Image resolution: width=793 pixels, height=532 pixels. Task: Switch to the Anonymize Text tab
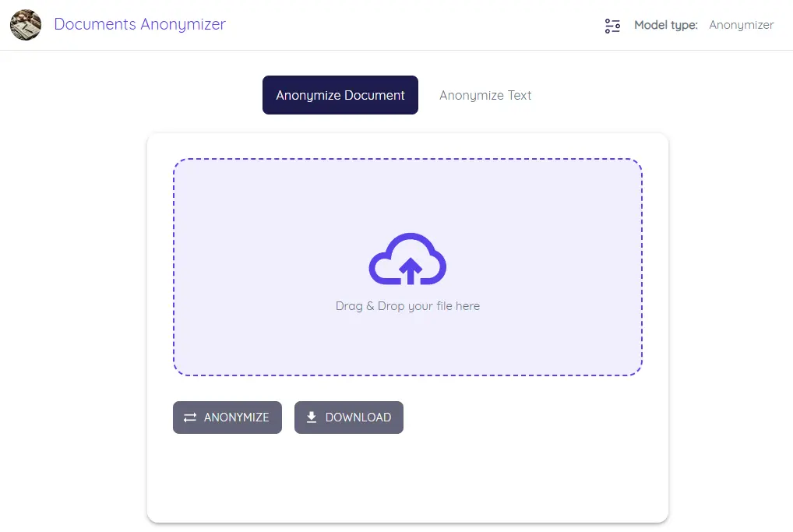tap(485, 95)
